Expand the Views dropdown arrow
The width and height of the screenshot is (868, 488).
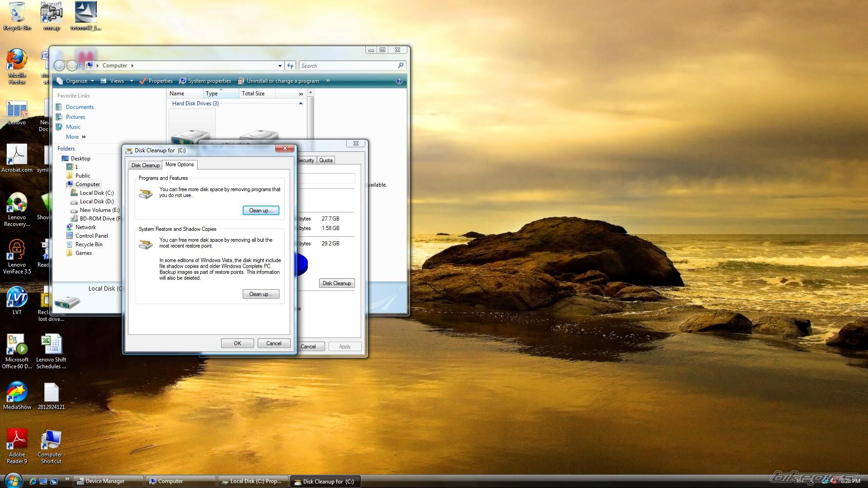coord(132,81)
